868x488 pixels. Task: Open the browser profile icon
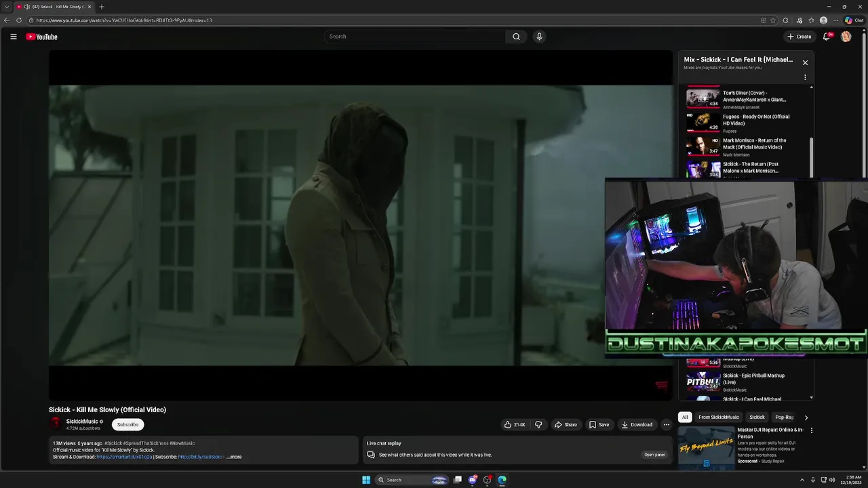point(823,20)
